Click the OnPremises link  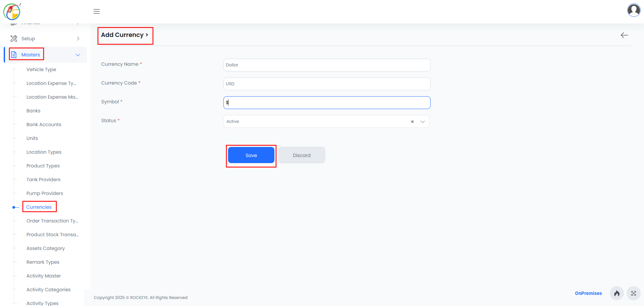click(x=588, y=293)
